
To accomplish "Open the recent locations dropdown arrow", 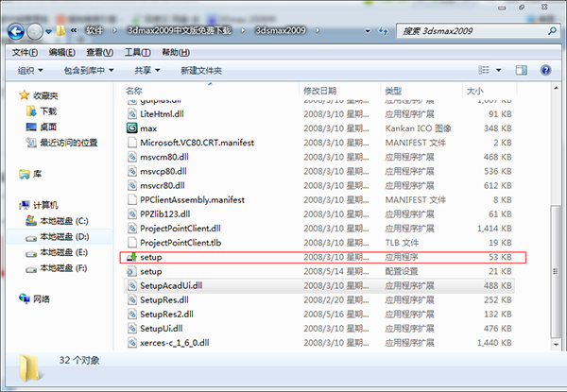I will coord(49,32).
